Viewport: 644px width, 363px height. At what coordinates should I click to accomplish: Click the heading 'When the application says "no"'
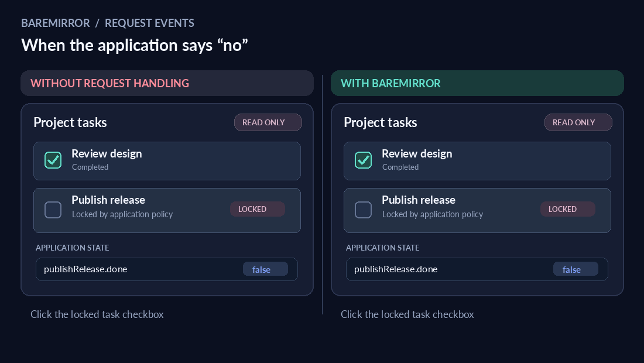click(135, 45)
